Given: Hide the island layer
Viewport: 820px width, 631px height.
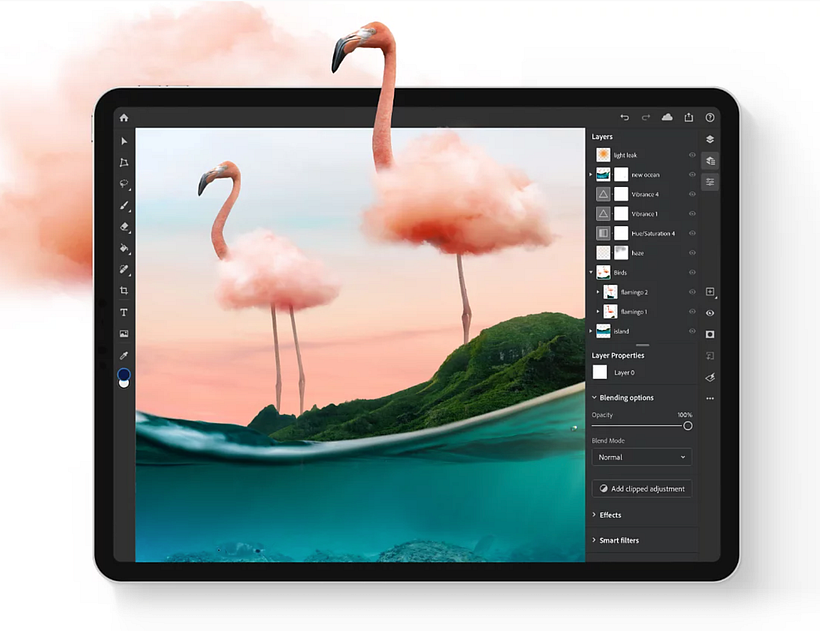Looking at the screenshot, I should pos(690,330).
